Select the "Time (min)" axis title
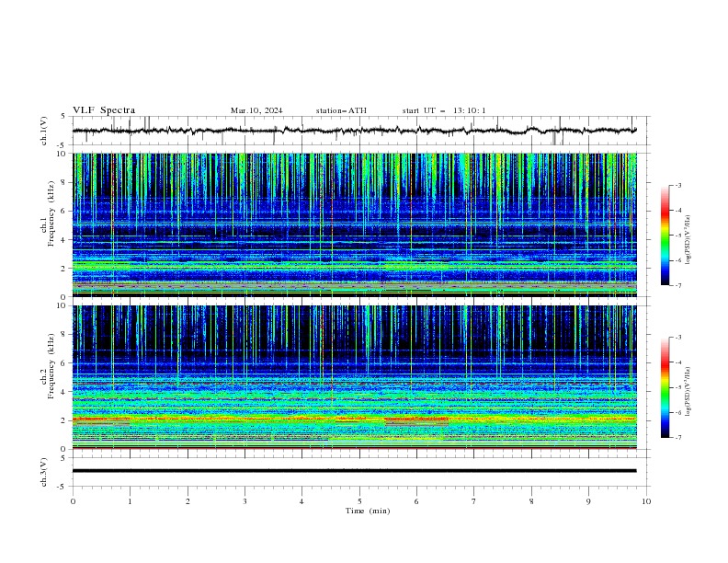This screenshot has width=728, height=563. pyautogui.click(x=368, y=511)
